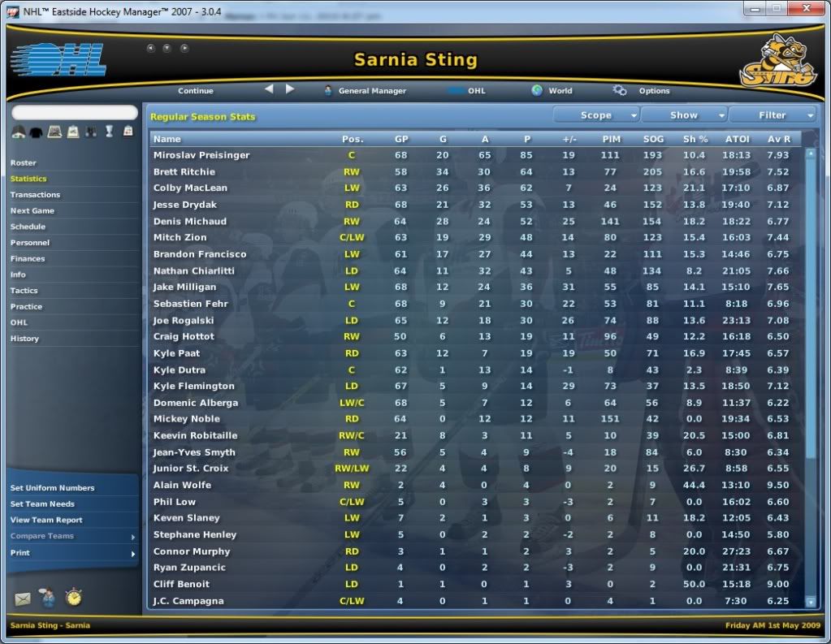The image size is (831, 644).
Task: Click the Continue button
Action: (196, 91)
